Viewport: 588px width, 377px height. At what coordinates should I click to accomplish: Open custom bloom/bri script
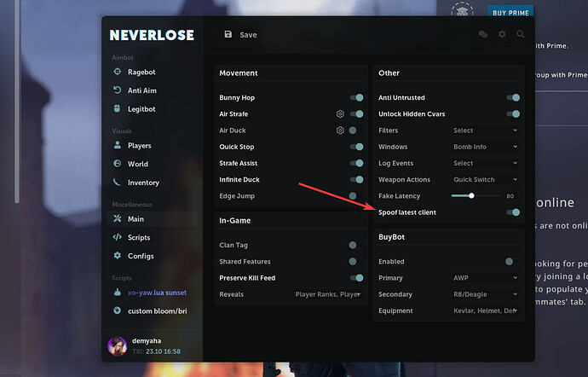pos(157,311)
